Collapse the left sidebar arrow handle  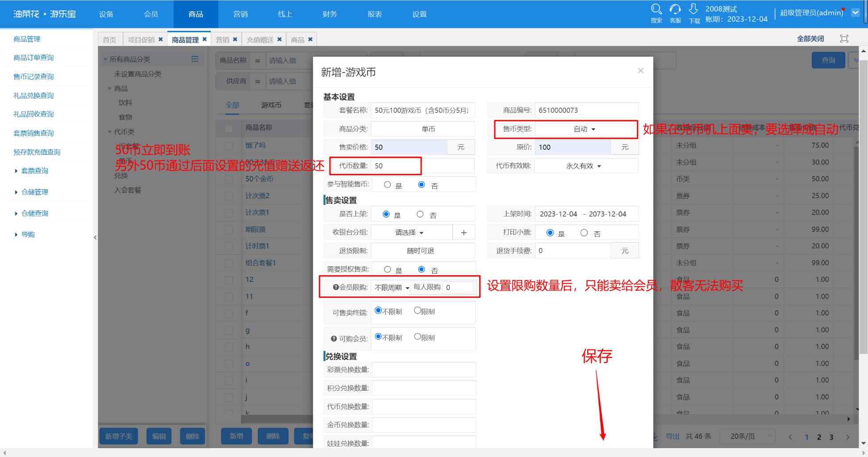95,238
